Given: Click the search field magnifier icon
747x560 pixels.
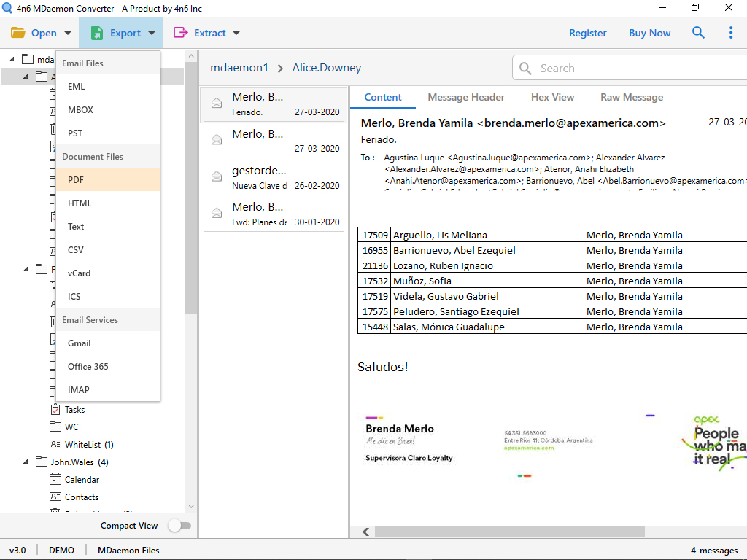Looking at the screenshot, I should point(525,68).
